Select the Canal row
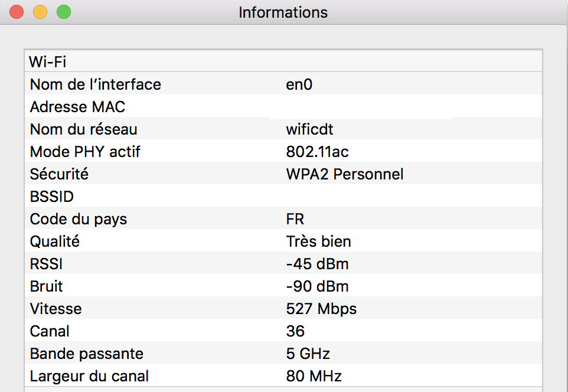The width and height of the screenshot is (568, 392). coord(283,331)
